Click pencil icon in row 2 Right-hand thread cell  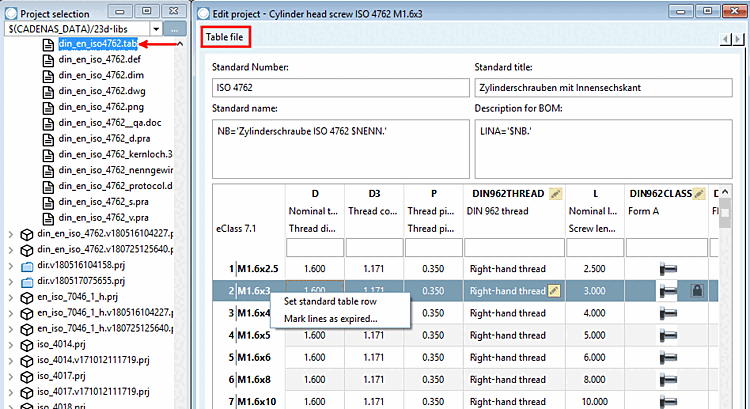554,291
